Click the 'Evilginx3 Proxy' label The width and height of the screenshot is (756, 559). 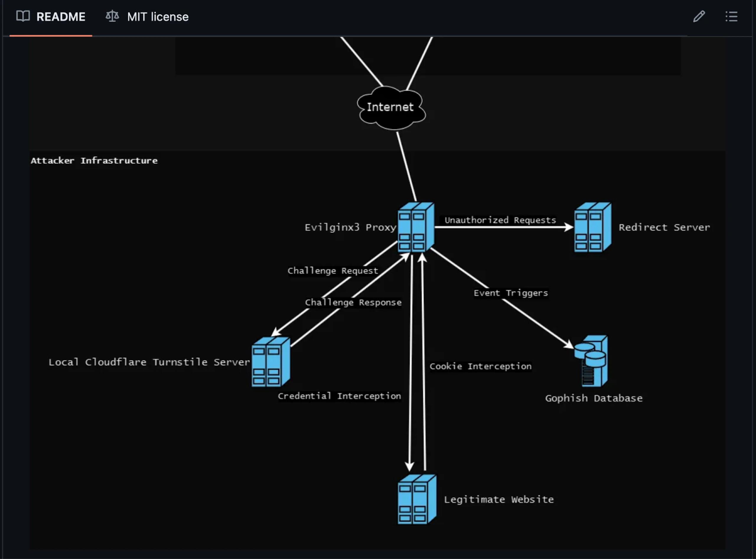point(350,227)
